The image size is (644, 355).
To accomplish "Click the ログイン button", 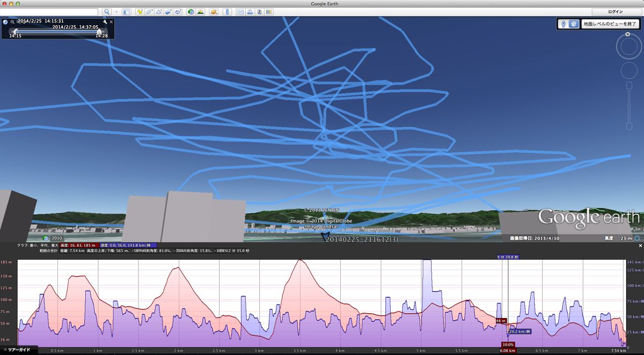I will pyautogui.click(x=616, y=11).
